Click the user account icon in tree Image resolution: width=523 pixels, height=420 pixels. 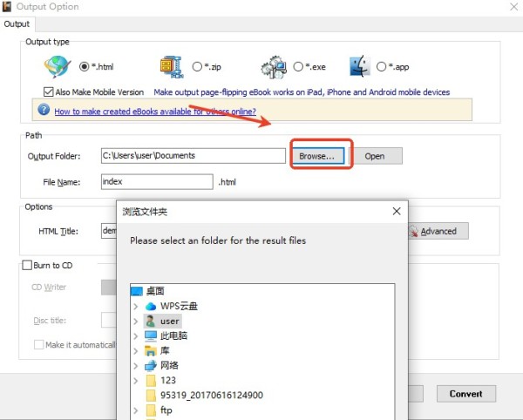point(151,321)
